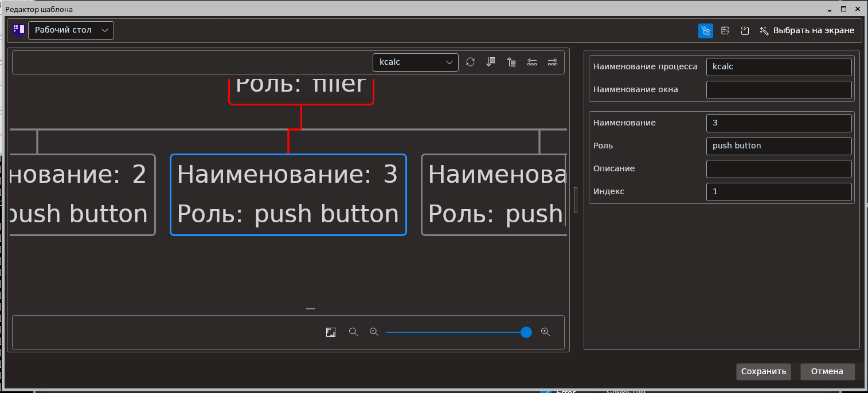Click the purple app logo icon
The width and height of the screenshot is (868, 393).
18,30
